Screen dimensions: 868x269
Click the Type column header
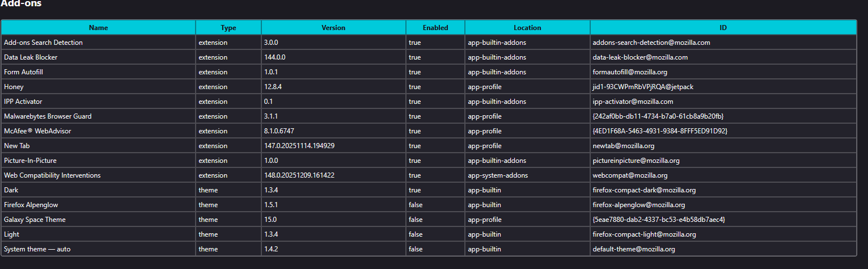pyautogui.click(x=228, y=27)
